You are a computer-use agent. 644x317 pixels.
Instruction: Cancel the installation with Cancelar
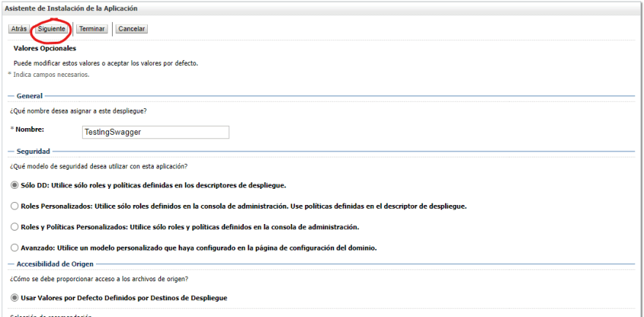[132, 29]
